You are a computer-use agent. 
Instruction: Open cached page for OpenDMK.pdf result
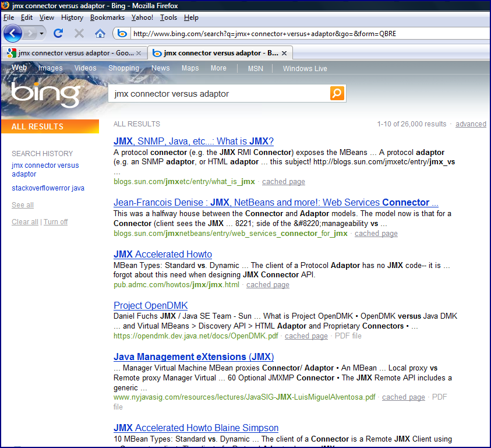tap(306, 336)
